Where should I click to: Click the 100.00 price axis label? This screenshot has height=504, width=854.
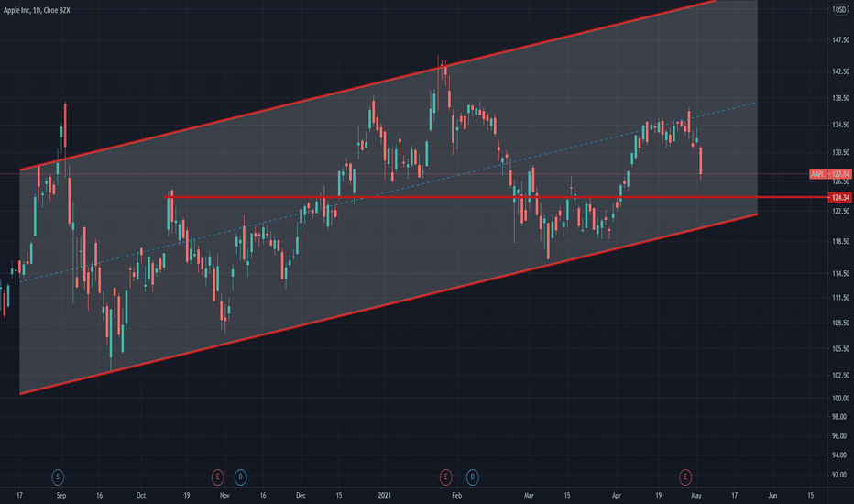840,399
